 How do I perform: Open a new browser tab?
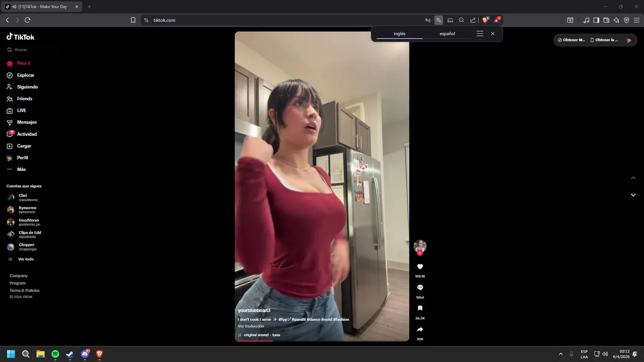click(x=89, y=7)
